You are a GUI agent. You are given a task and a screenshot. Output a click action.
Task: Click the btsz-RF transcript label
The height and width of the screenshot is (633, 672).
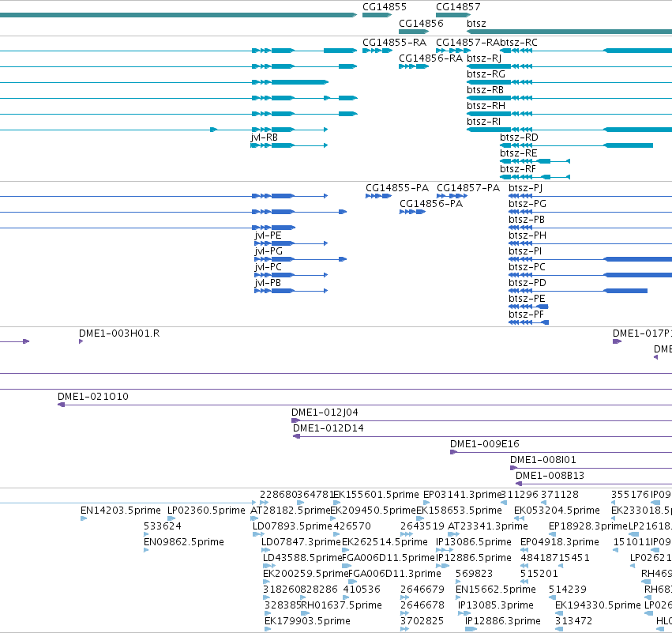[518, 169]
